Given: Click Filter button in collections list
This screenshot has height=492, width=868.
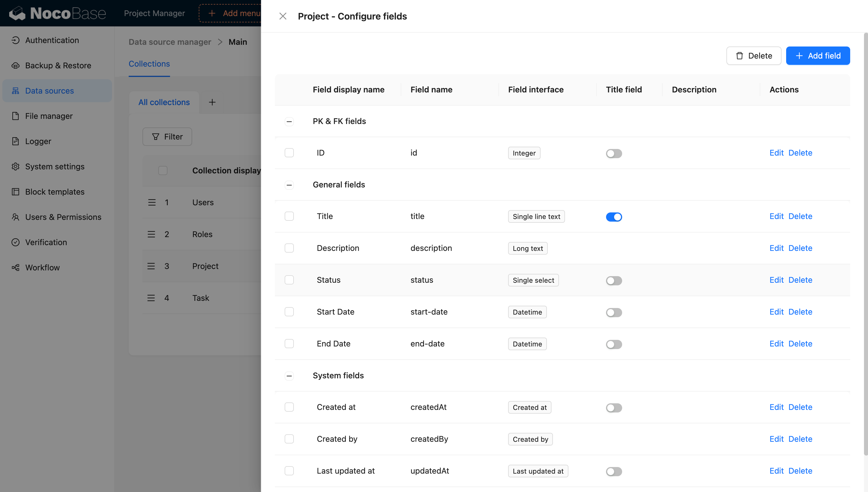Looking at the screenshot, I should point(167,136).
